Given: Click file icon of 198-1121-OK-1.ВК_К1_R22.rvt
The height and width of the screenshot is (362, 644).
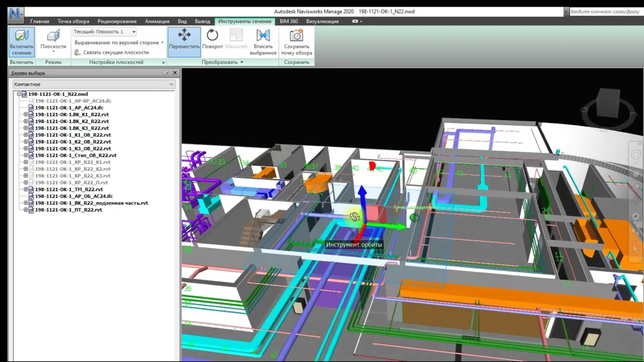Looking at the screenshot, I should pos(31,115).
